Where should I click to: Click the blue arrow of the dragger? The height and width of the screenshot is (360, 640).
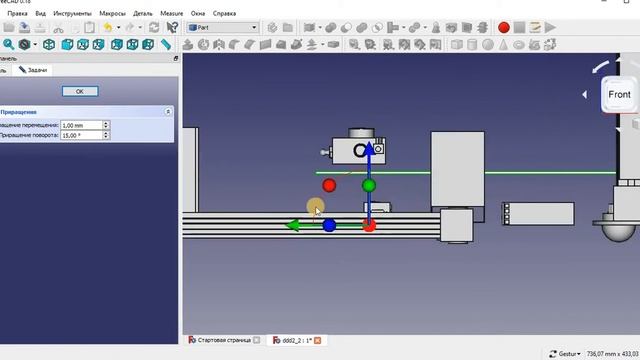369,149
